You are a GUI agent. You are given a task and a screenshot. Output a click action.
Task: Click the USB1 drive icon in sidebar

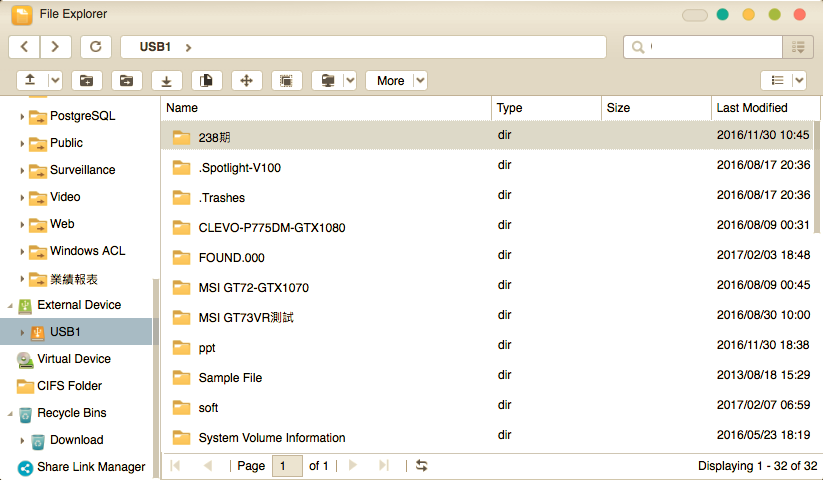(x=37, y=333)
